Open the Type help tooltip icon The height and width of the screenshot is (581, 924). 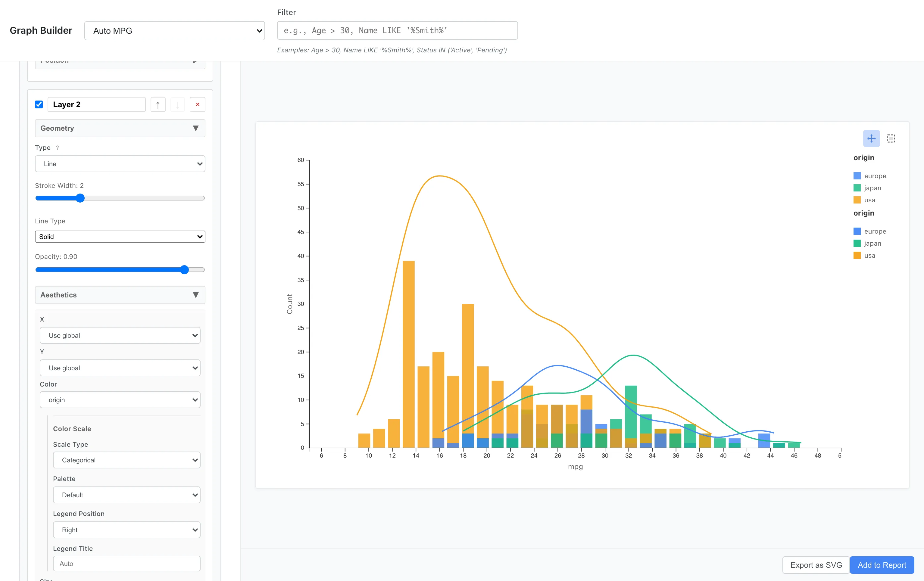(57, 148)
